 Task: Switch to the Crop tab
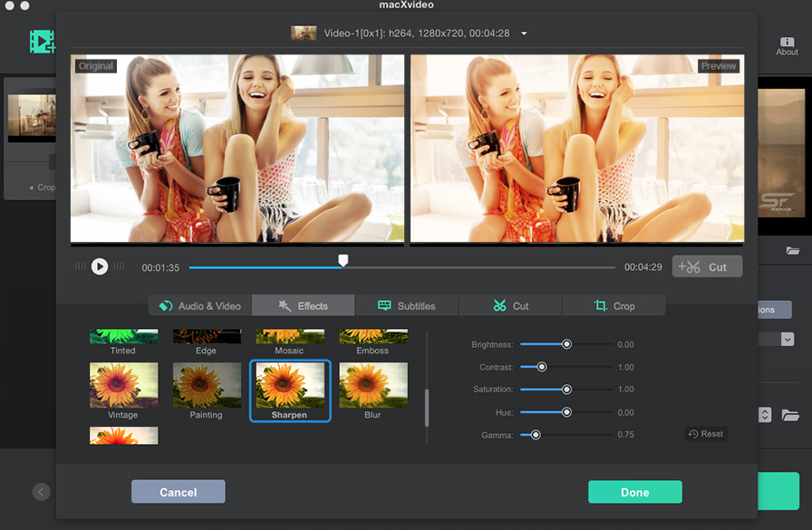click(614, 305)
